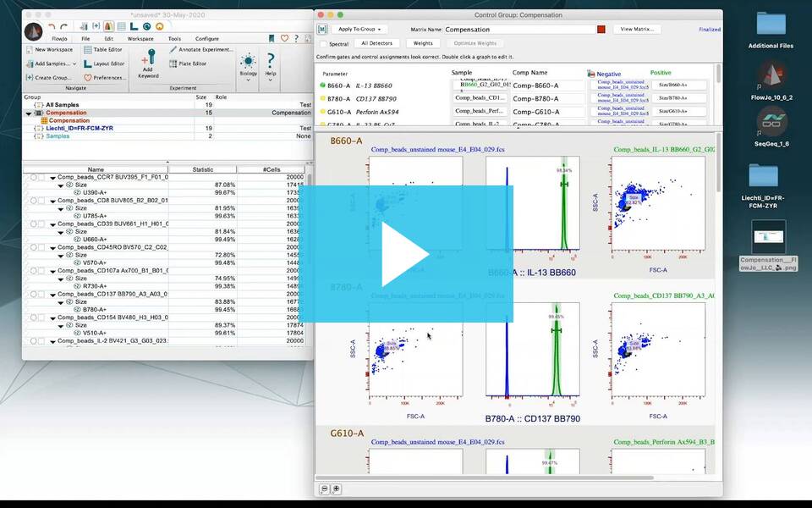Click the View Matrix button
Image resolution: width=812 pixels, height=508 pixels.
(x=637, y=29)
